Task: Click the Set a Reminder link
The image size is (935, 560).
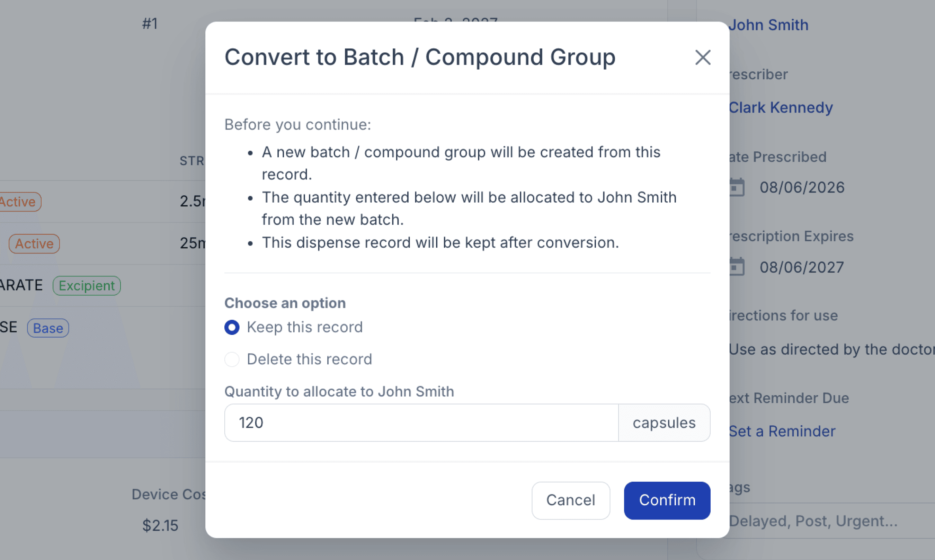Action: tap(782, 431)
